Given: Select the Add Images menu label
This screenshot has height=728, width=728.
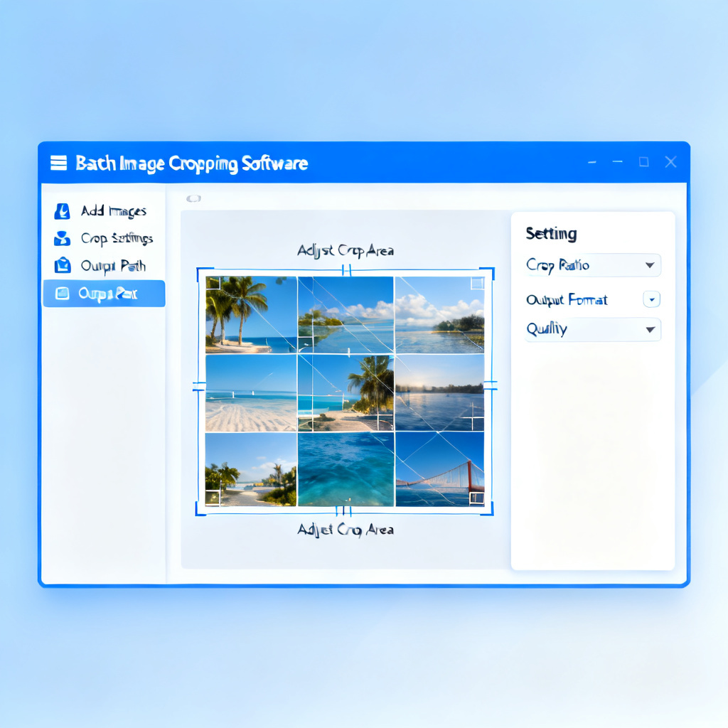Looking at the screenshot, I should point(114,211).
